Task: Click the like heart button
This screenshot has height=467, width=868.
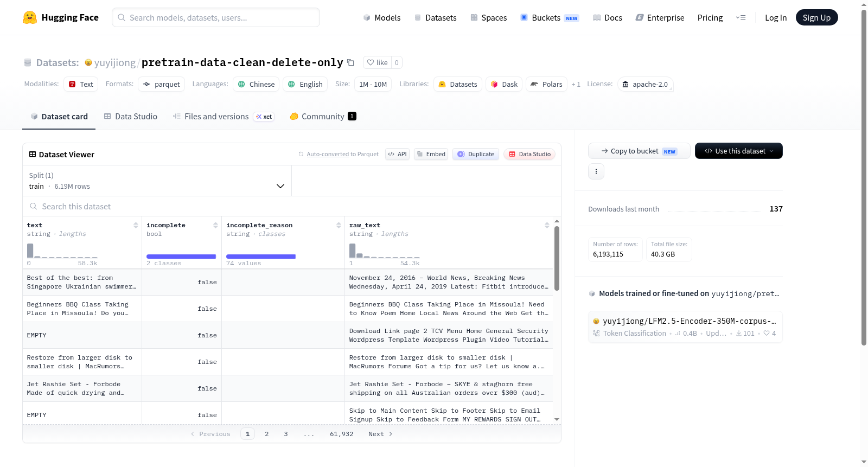Action: point(377,62)
